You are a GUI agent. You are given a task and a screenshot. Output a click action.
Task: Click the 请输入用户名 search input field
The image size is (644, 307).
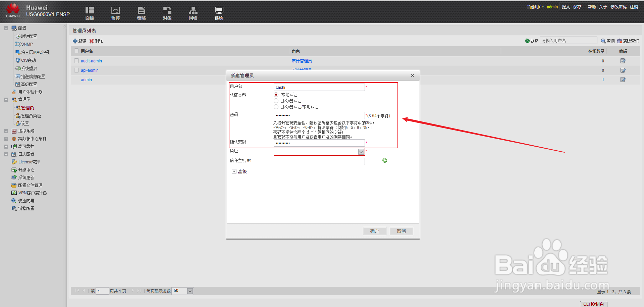568,40
